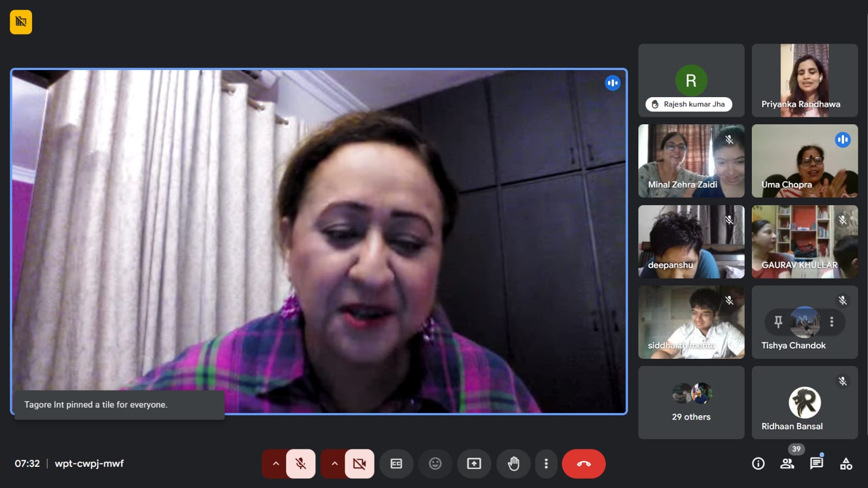
Task: Show the people list with 39 participants
Action: (787, 464)
